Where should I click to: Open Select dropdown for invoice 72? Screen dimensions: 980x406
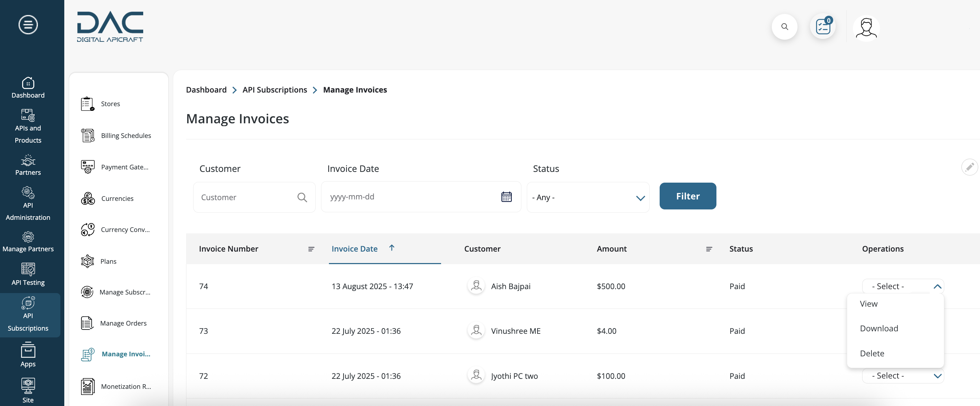point(903,376)
